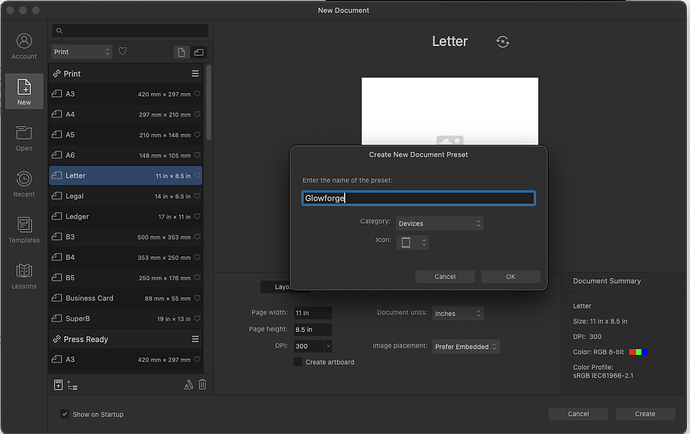690x434 pixels.
Task: Enable the Create artboard checkbox
Action: click(x=298, y=362)
